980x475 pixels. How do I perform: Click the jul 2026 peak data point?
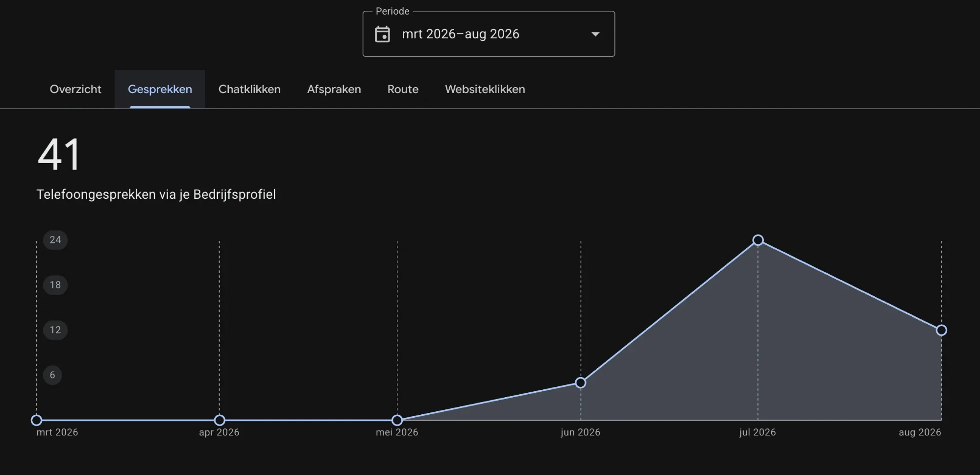(758, 240)
